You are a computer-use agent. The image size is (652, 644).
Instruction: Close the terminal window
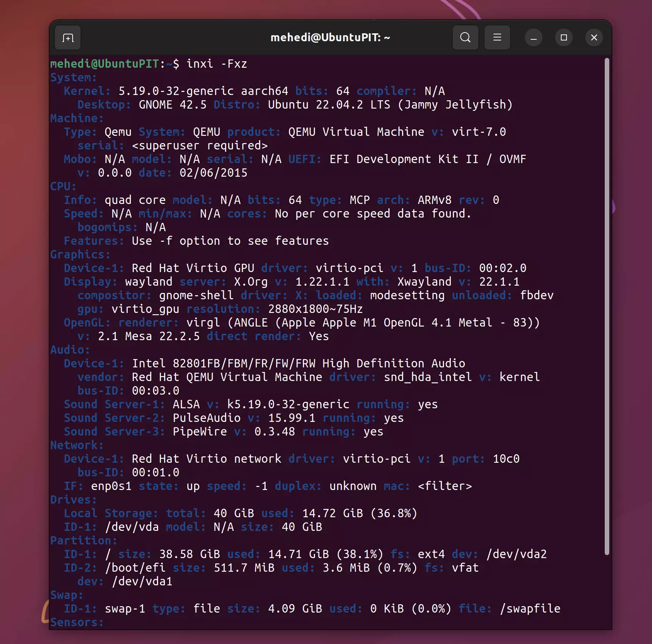[594, 37]
